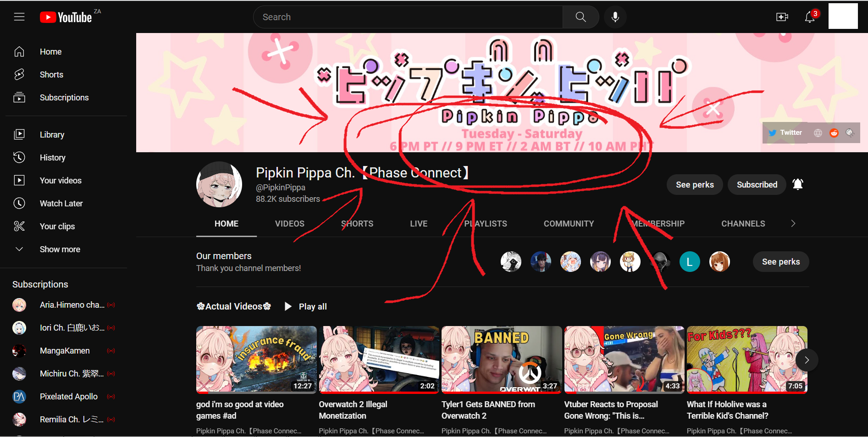Click the 88.2K subscribers text
Screen dimensions: 868x437
coord(288,199)
